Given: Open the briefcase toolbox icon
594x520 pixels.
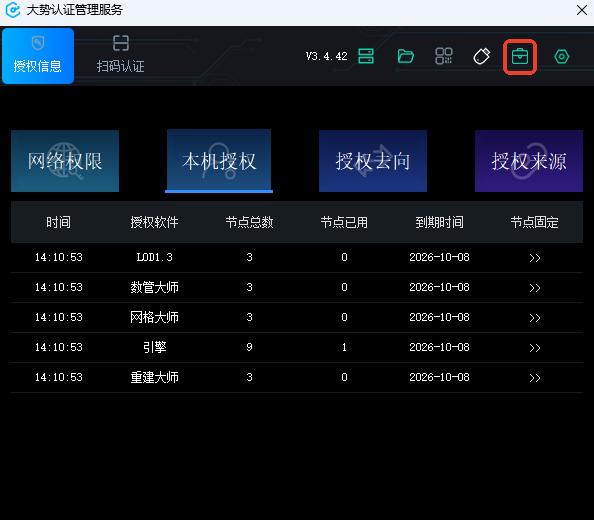Looking at the screenshot, I should tap(520, 57).
